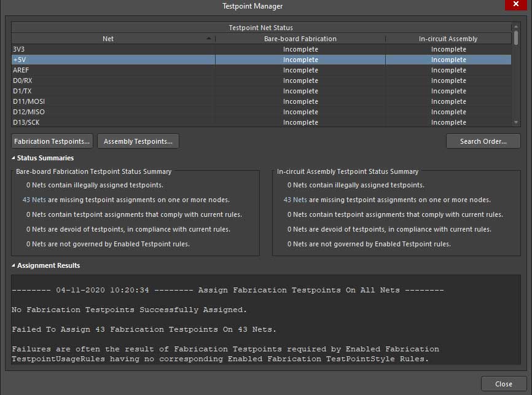Click the Search Order... button
532x395 pixels.
[483, 141]
